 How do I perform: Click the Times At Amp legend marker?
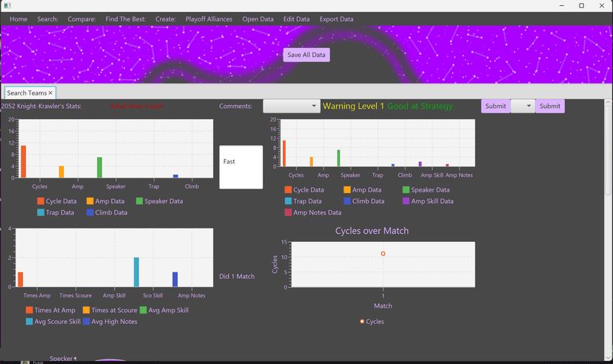pyautogui.click(x=29, y=310)
